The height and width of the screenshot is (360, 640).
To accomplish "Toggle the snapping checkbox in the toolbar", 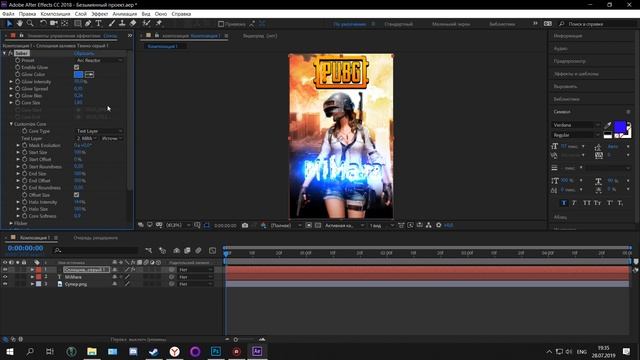I will (x=221, y=24).
